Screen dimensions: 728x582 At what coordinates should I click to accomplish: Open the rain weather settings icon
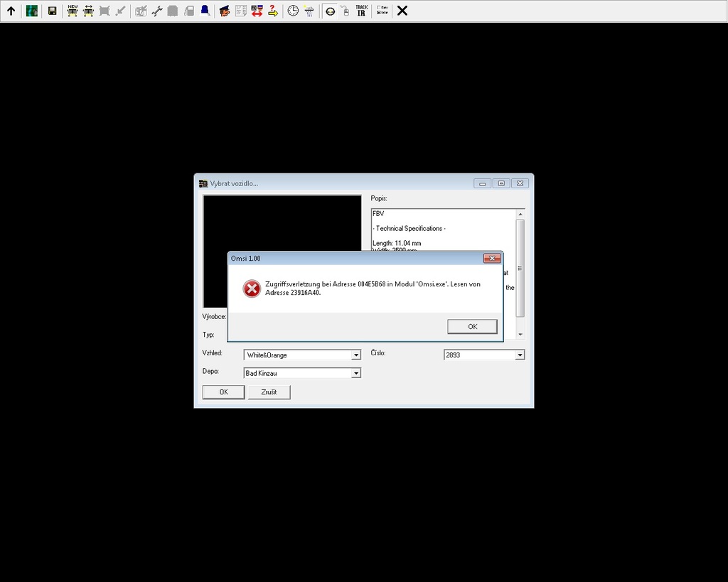pos(308,11)
